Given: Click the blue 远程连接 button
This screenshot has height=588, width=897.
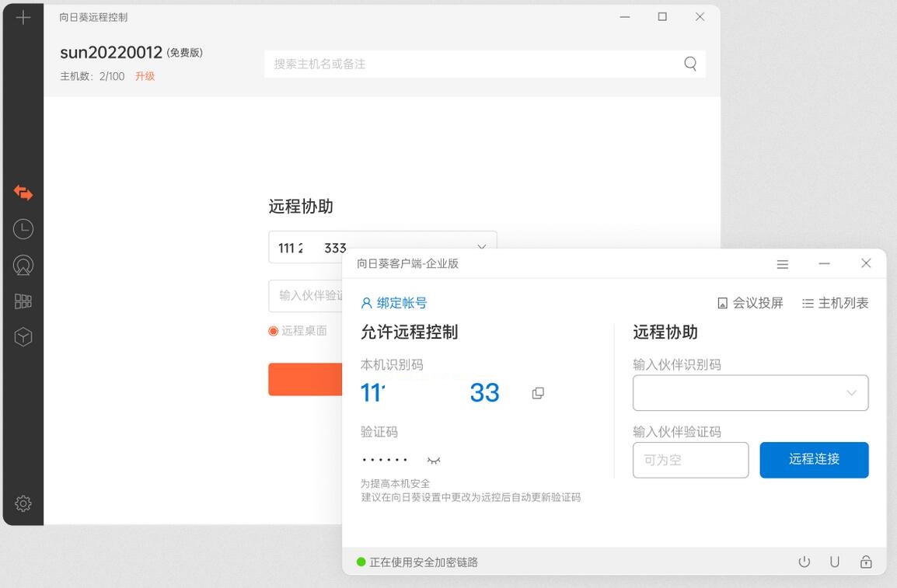Looking at the screenshot, I should click(x=814, y=459).
